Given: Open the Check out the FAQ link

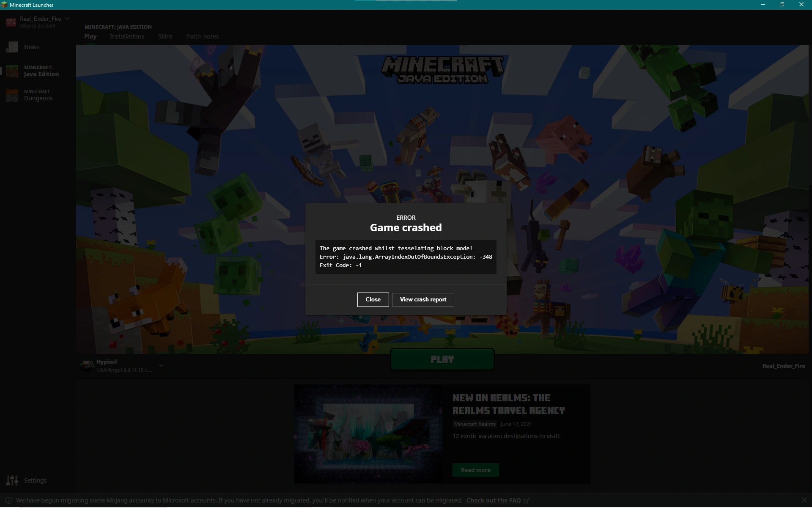Looking at the screenshot, I should pos(494,500).
